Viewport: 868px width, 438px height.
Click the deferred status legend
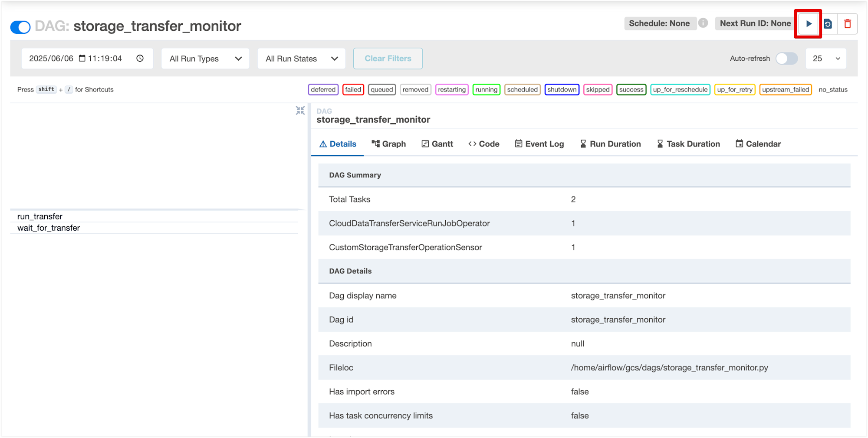pos(323,90)
